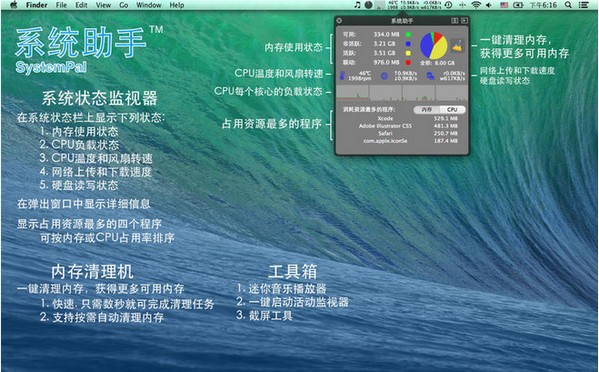Click the 3.21 GB inactive memory value
Viewport: 599px width, 372px height.
point(384,44)
